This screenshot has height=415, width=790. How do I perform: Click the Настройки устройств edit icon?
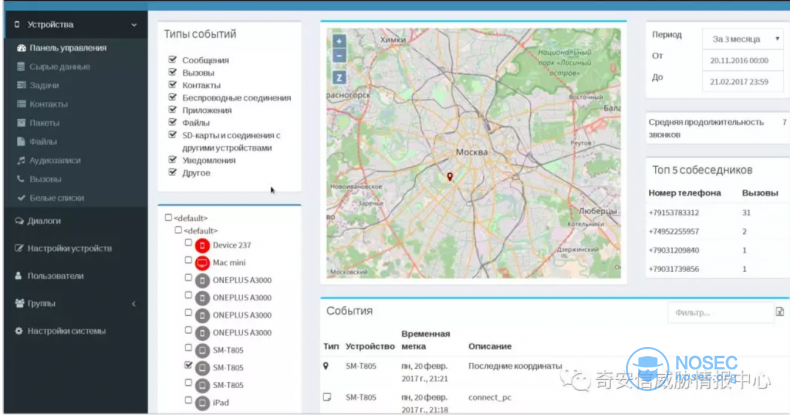19,248
